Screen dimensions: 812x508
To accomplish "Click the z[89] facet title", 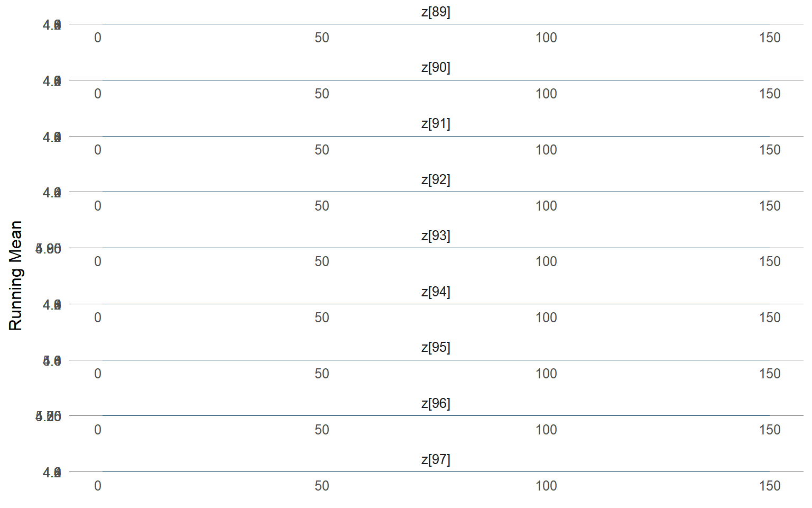I will 436,12.
